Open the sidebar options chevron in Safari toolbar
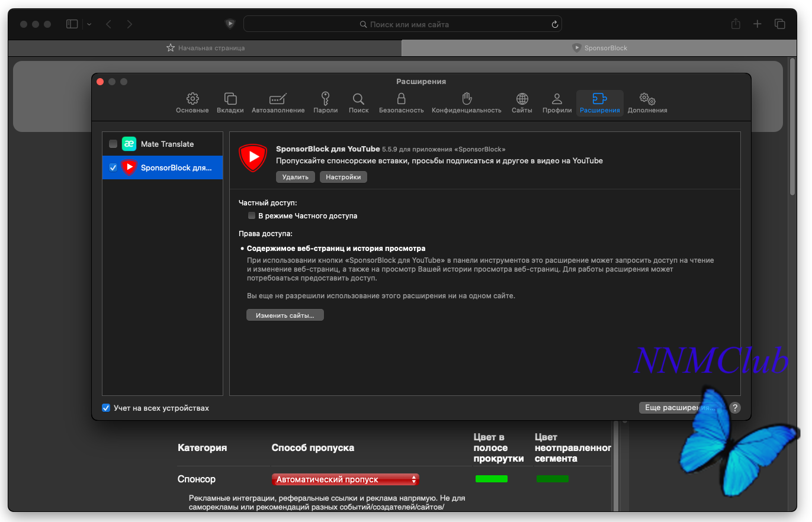Screen dimensions: 812x522 [89, 24]
